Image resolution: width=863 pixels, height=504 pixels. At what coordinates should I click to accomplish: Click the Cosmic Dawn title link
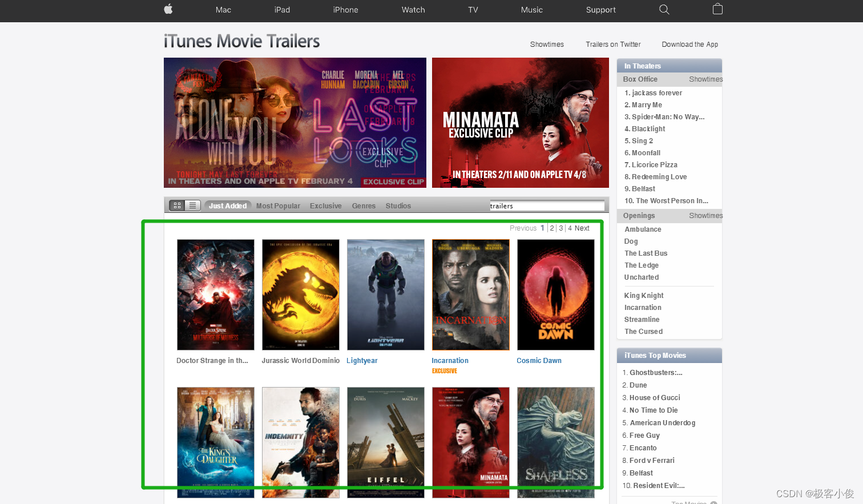(539, 361)
